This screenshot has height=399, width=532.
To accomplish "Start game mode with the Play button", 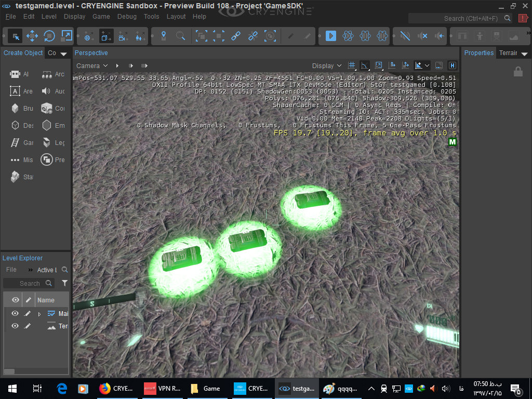I will (331, 36).
